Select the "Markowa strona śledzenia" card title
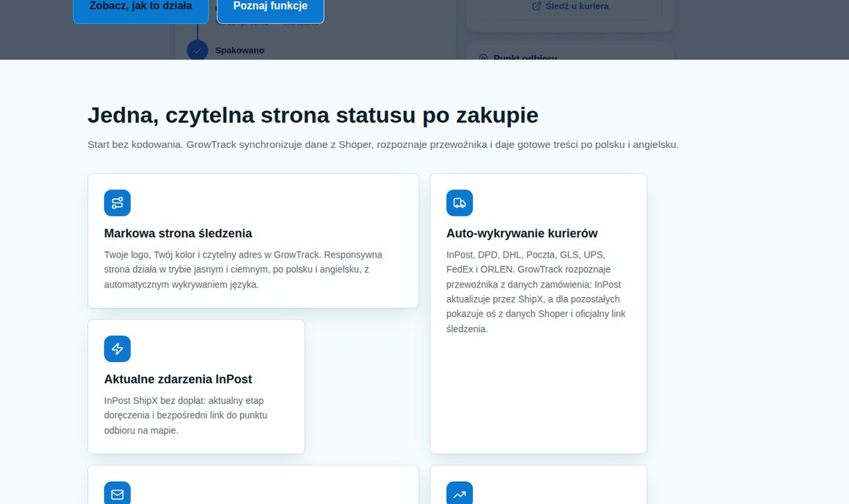 pyautogui.click(x=178, y=233)
